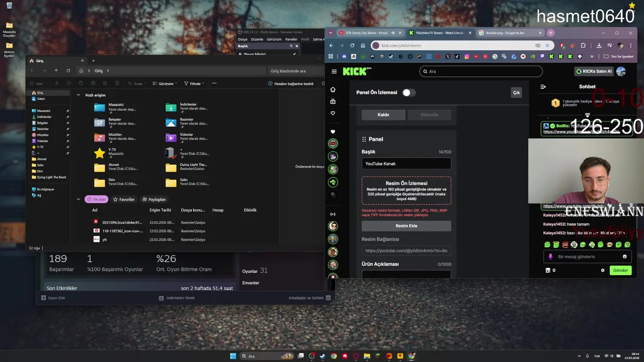Click the Başlık input with YouTube Kanalı
644x362 pixels.
[406, 163]
